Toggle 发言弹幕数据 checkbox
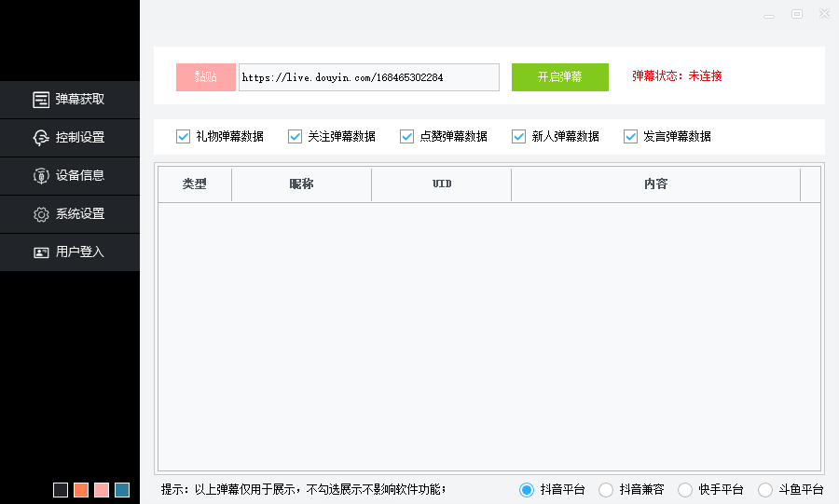 (x=631, y=136)
